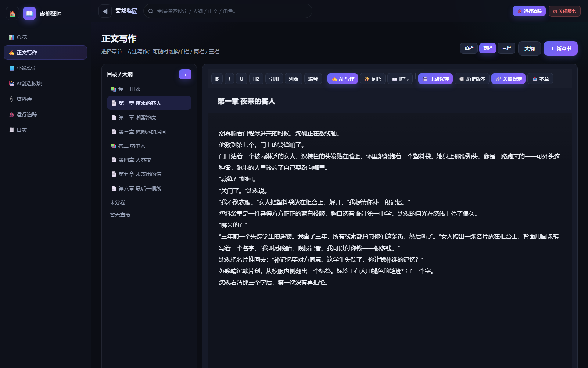Viewport: 588px width, 368px height.
Task: Open 第四章 大雾夜
Action: click(149, 160)
